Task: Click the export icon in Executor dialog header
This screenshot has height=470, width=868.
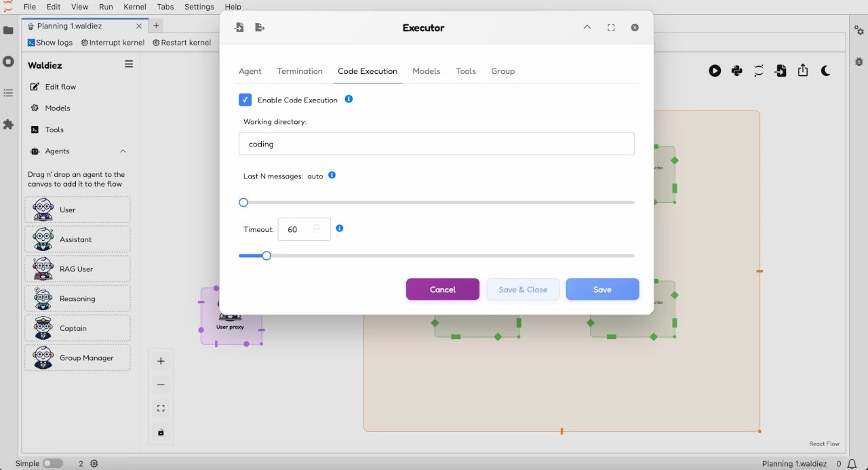Action: coord(260,28)
